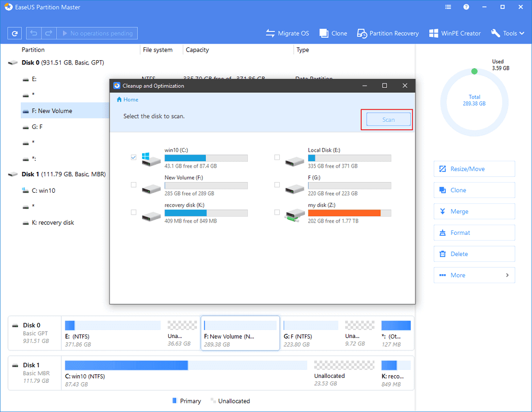Select the 127 MB *: partition block
The width and height of the screenshot is (532, 412).
pos(396,334)
